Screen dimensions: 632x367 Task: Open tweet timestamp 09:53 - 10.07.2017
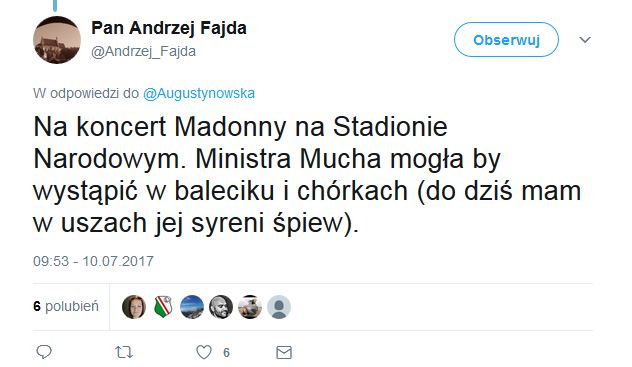pos(93,261)
